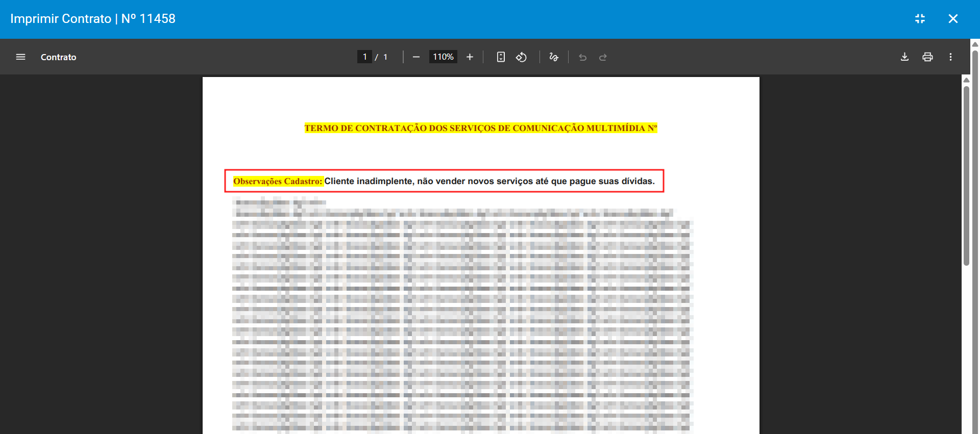Zoom in on the contract PDF
Viewport: 980px width, 434px height.
pyautogui.click(x=470, y=57)
